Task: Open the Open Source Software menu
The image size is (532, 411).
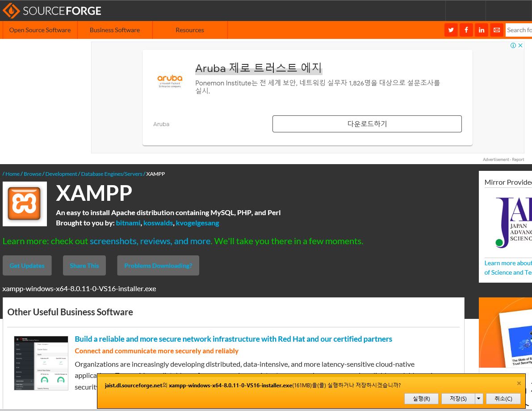Action: 40,30
